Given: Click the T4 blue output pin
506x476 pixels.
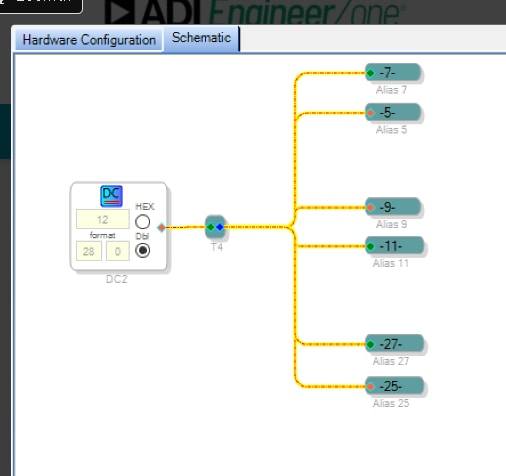Looking at the screenshot, I should click(220, 227).
